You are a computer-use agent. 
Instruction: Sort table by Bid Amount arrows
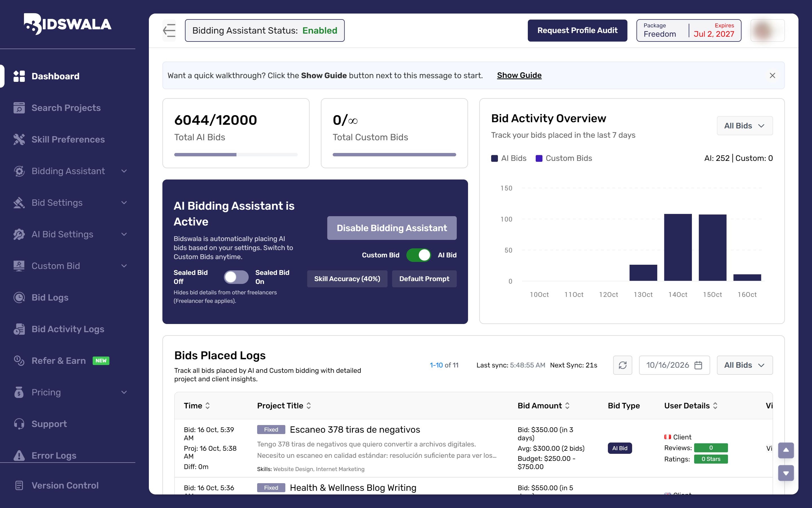point(567,406)
